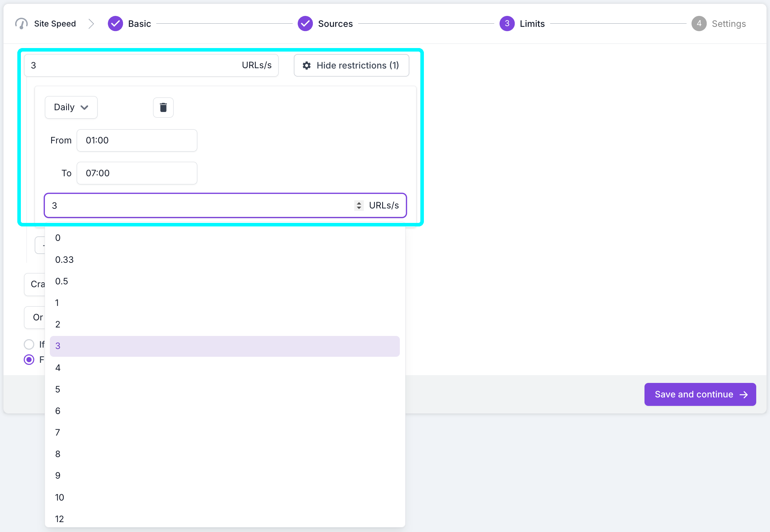The width and height of the screenshot is (770, 532).
Task: Select option 12 at the list bottom
Action: [x=59, y=519]
